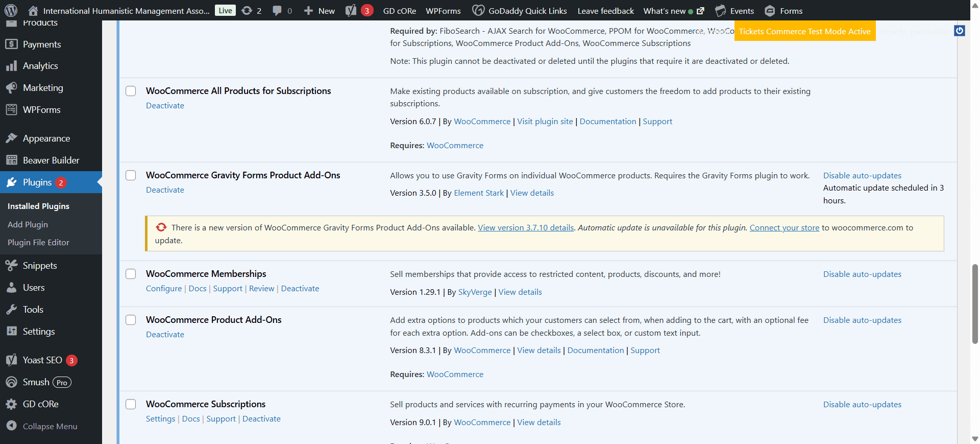Image resolution: width=980 pixels, height=444 pixels.
Task: Click the Forms icon in admin bar
Action: click(770, 11)
